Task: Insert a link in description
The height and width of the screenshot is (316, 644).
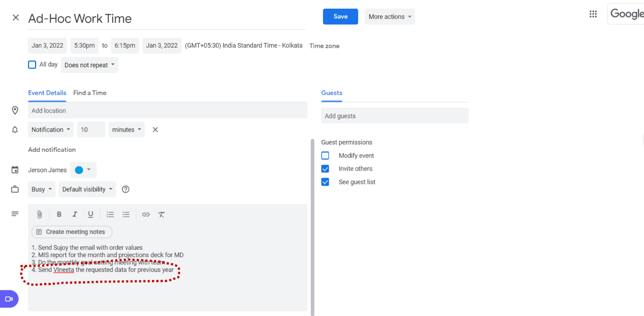Action: point(146,214)
